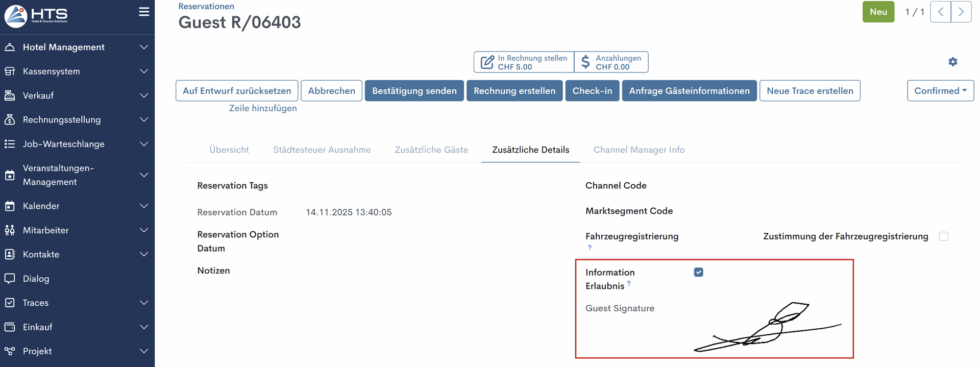Go to the previous record arrow
This screenshot has height=367, width=980.
[x=940, y=12]
